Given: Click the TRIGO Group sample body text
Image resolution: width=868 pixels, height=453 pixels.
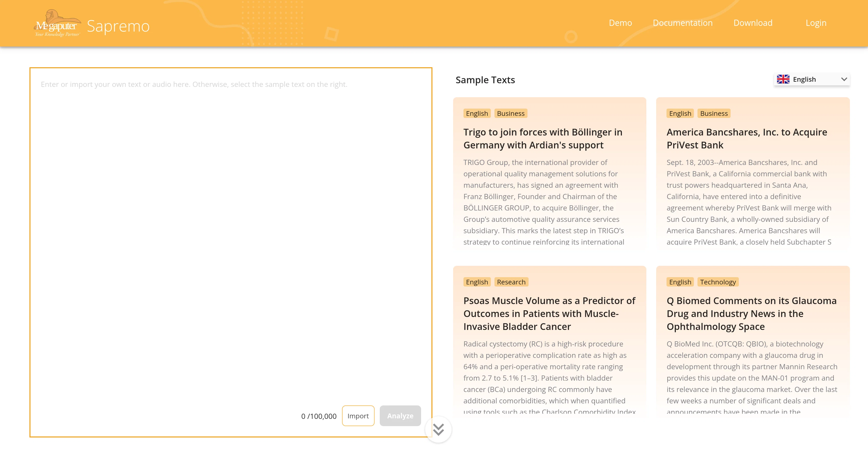Looking at the screenshot, I should 544,202.
